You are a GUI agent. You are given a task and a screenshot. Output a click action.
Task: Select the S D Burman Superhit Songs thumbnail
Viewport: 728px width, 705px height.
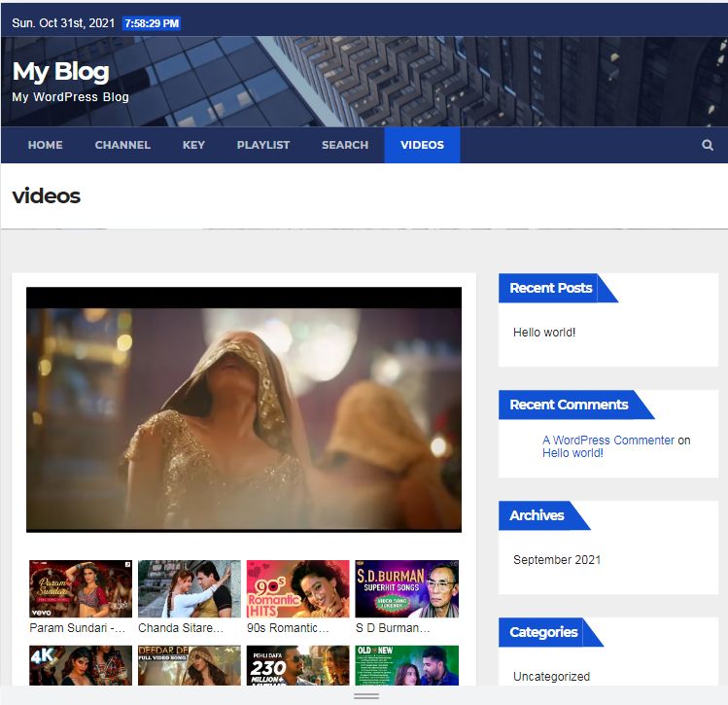[406, 588]
